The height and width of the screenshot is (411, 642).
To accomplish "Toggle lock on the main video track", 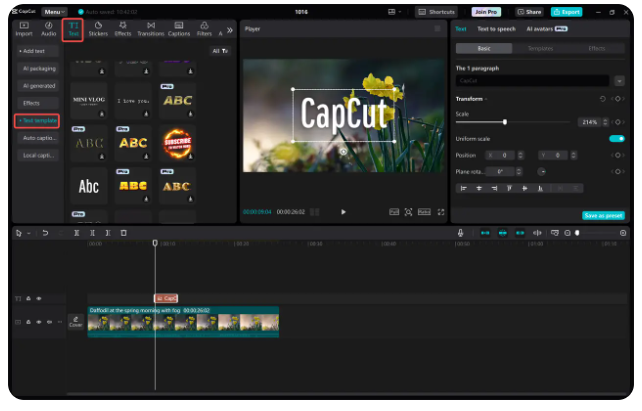I will [29, 322].
